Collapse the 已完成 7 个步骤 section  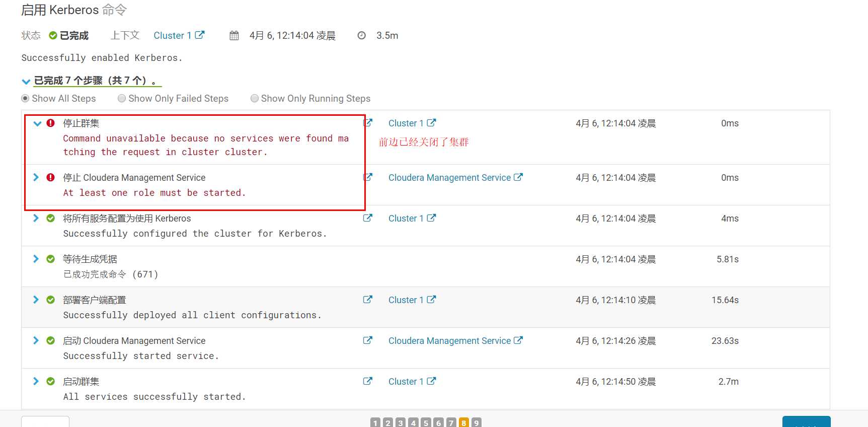[26, 81]
